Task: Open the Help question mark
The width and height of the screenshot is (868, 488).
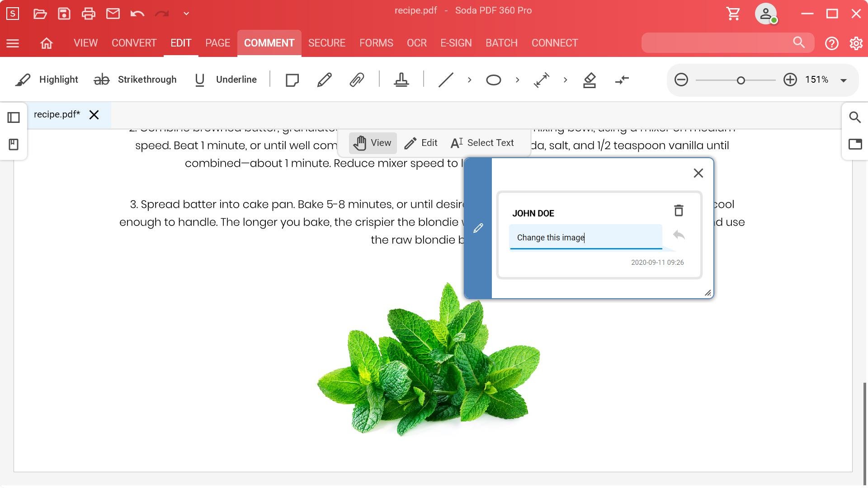Action: tap(832, 43)
